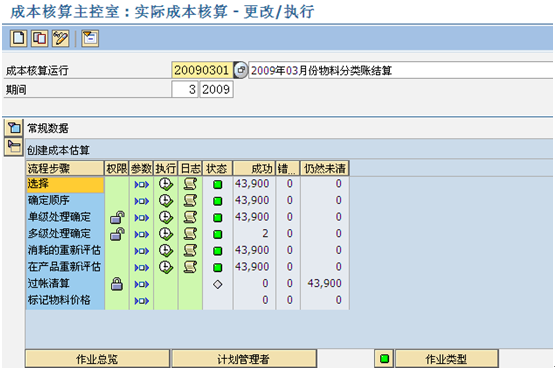Click the create new costing run icon
This screenshot has height=370, width=555.
[x=18, y=38]
